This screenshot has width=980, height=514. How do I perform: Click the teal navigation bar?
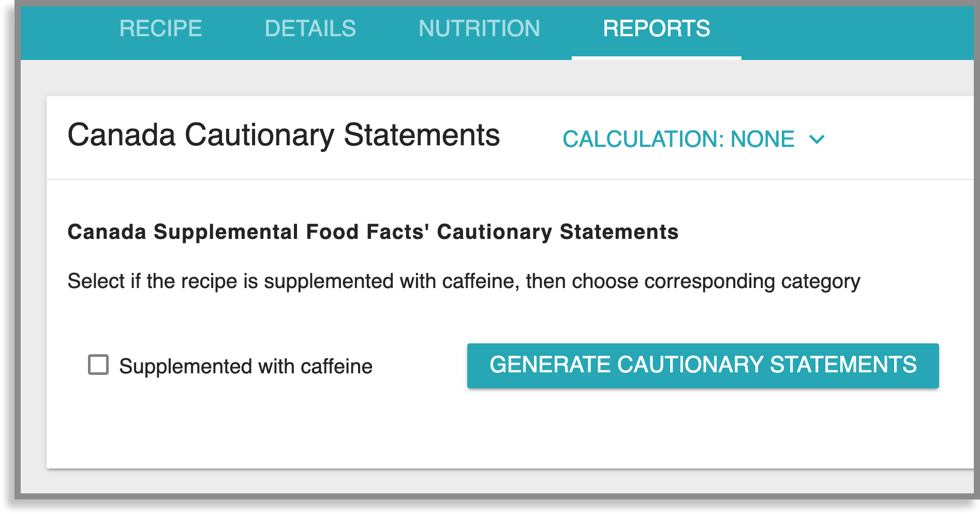coord(854,28)
